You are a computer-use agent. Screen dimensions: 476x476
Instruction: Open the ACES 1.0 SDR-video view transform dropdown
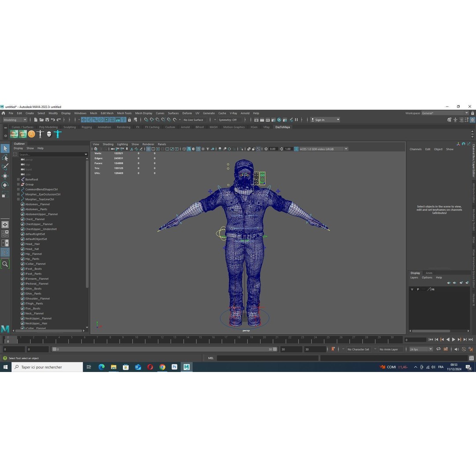point(324,149)
